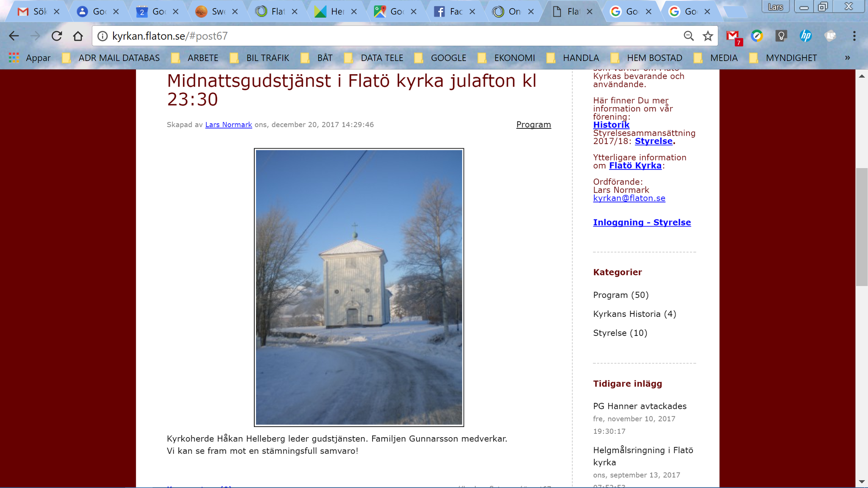868x488 pixels.
Task: Open Inloggning - Styrelse login link
Action: click(x=642, y=222)
